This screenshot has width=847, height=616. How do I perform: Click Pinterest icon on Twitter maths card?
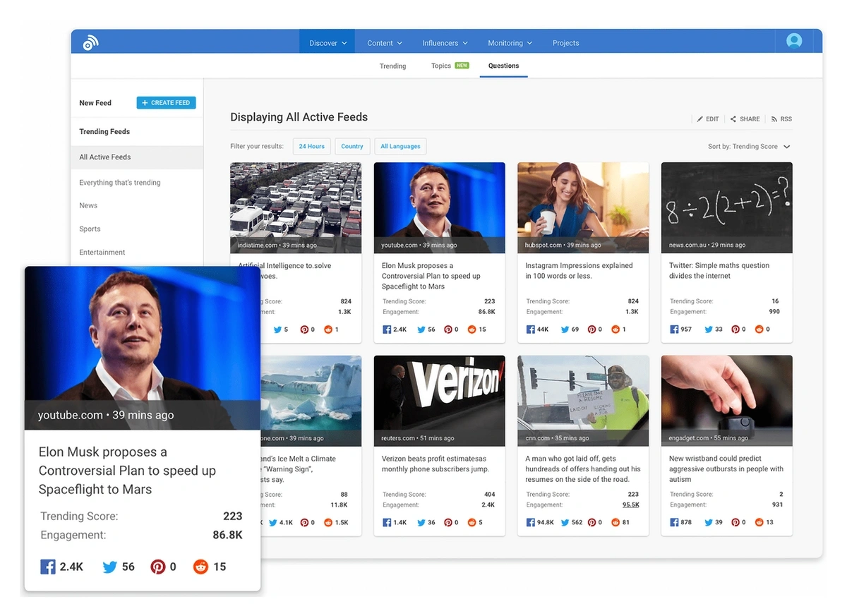(735, 330)
